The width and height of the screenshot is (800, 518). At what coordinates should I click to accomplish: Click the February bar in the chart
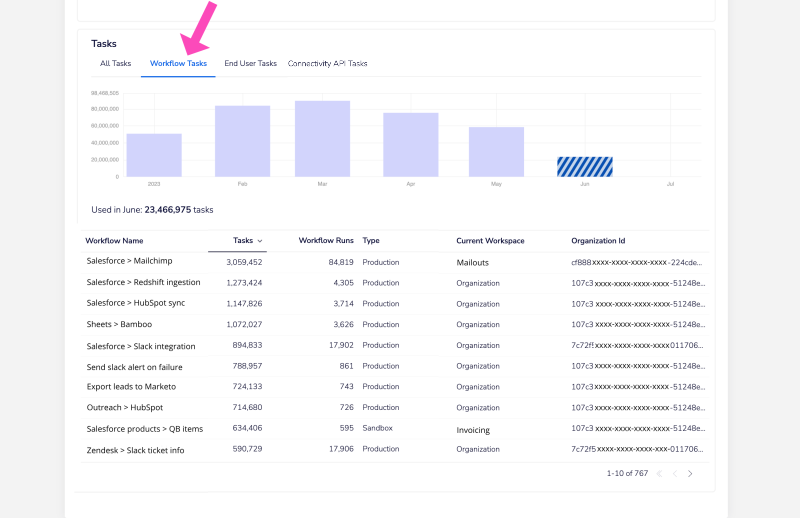[242, 141]
